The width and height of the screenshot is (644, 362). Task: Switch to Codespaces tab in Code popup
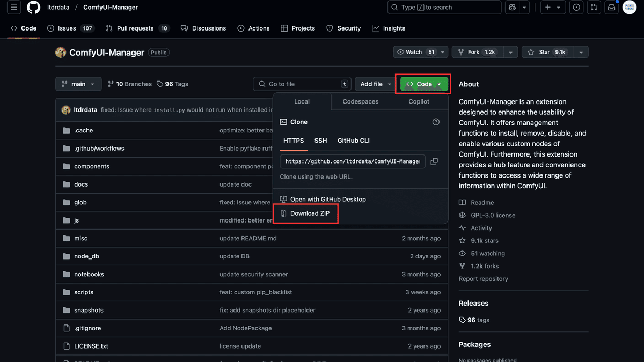coord(361,101)
